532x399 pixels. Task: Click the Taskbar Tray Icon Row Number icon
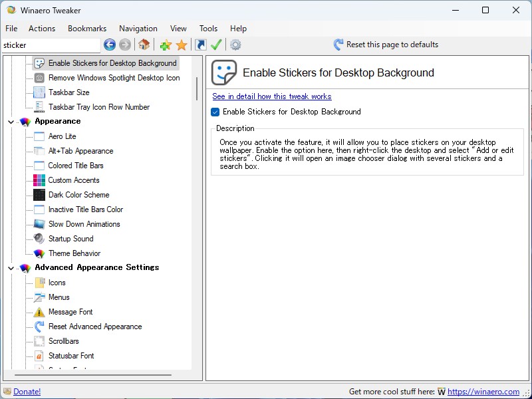(x=39, y=107)
